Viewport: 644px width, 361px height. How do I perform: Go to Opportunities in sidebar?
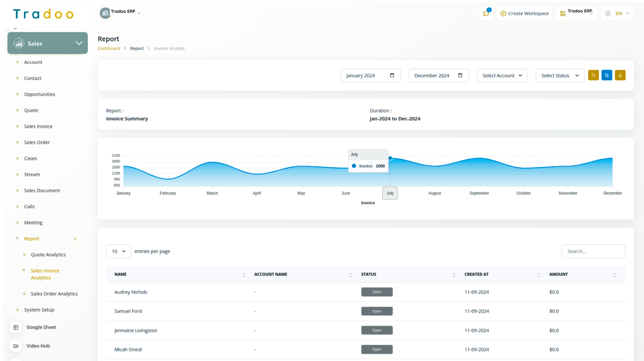coord(39,94)
